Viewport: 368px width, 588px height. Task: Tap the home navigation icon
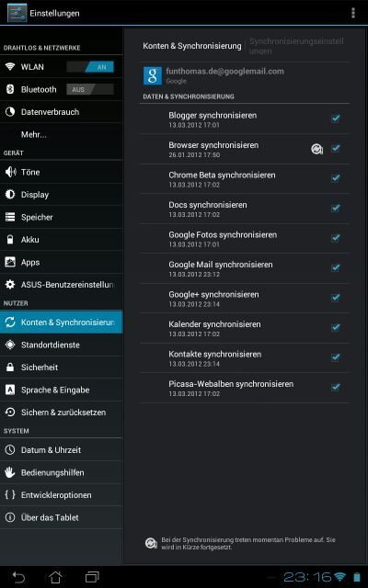tap(55, 576)
